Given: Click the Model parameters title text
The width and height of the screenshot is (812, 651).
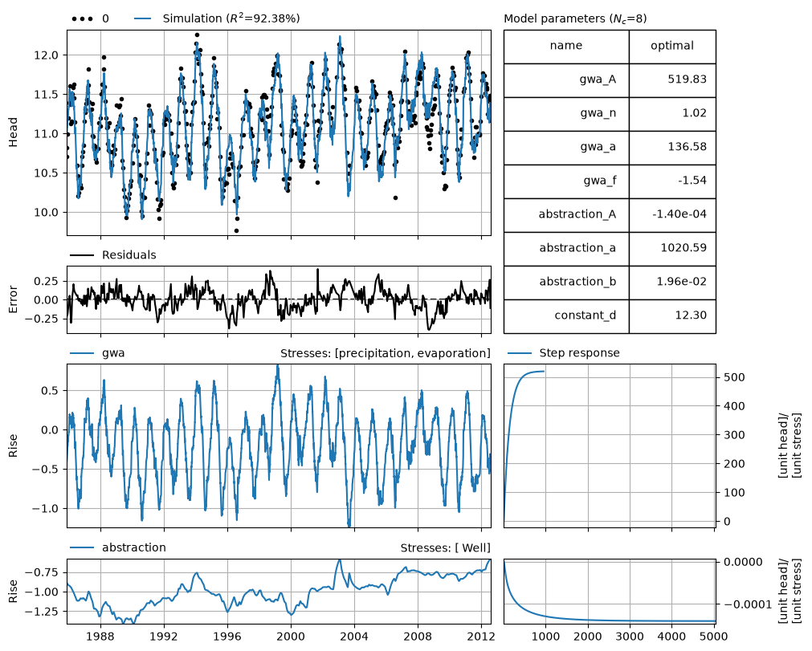Looking at the screenshot, I should pos(575,18).
